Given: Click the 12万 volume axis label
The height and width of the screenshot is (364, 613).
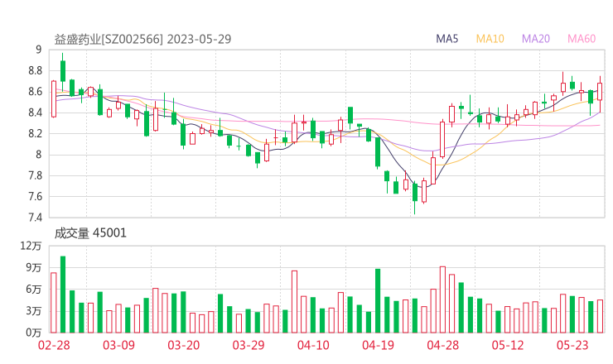Looking at the screenshot, I should 31,246.
